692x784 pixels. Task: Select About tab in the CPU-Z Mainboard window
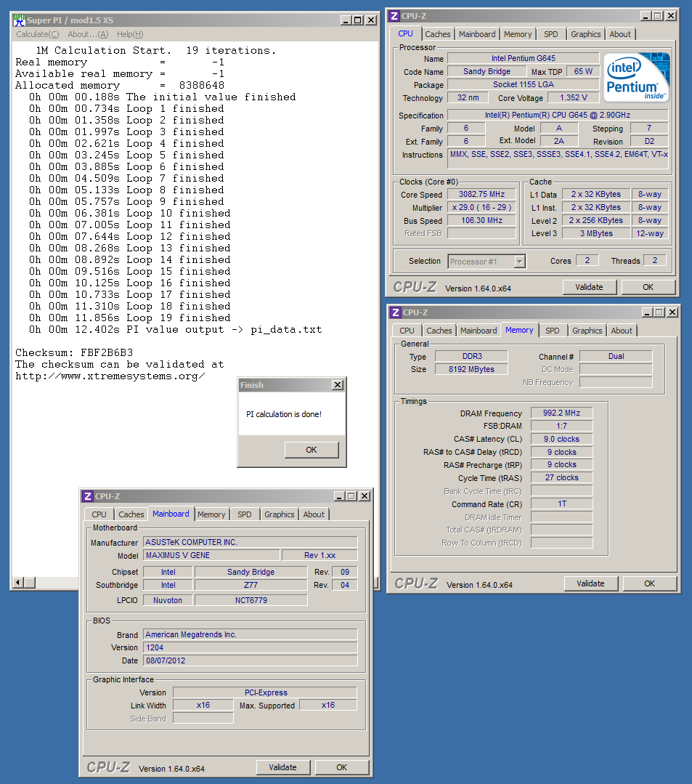point(314,514)
